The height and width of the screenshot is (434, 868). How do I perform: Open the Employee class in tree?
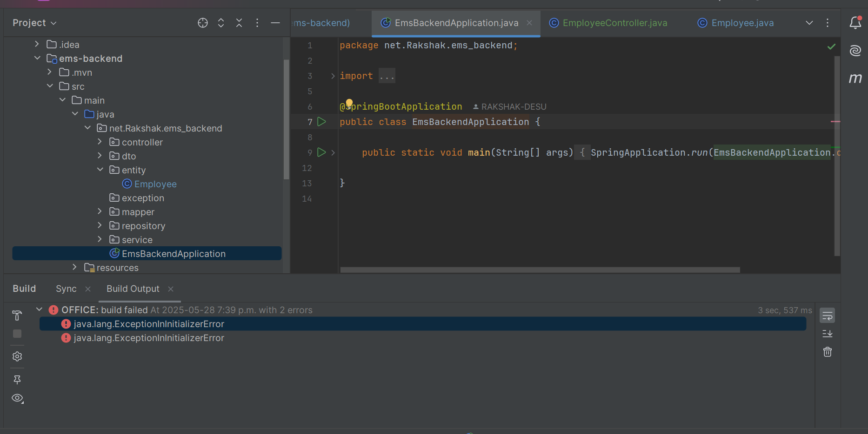(x=155, y=184)
